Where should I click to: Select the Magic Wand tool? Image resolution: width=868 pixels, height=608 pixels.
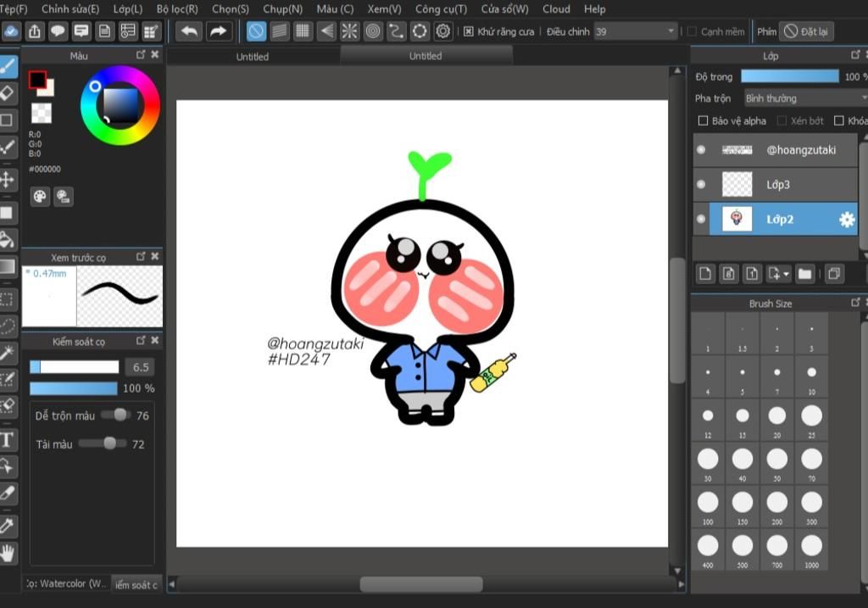8,353
